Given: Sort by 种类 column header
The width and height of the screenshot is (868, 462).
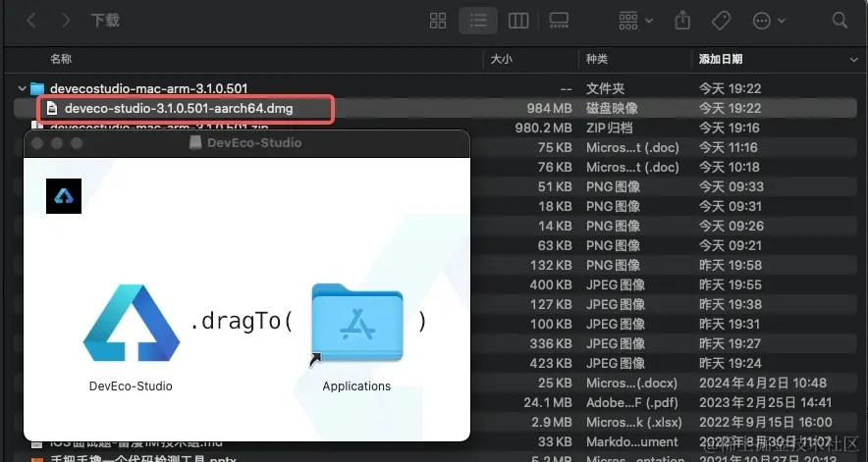Looking at the screenshot, I should coord(597,59).
